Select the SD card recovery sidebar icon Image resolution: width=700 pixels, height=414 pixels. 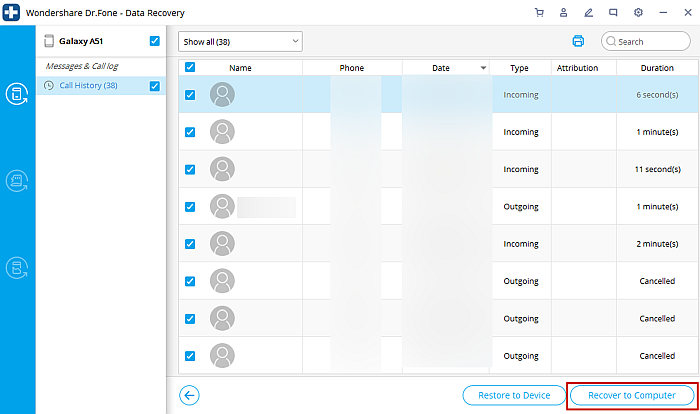click(x=17, y=181)
